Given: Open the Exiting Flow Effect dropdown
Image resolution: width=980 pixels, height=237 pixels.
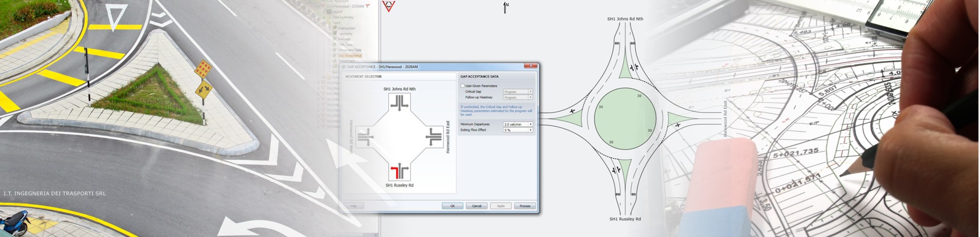Looking at the screenshot, I should click(518, 130).
